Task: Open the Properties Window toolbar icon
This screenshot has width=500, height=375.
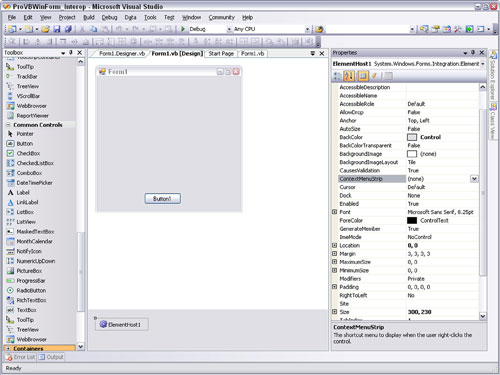Action: pos(435,29)
